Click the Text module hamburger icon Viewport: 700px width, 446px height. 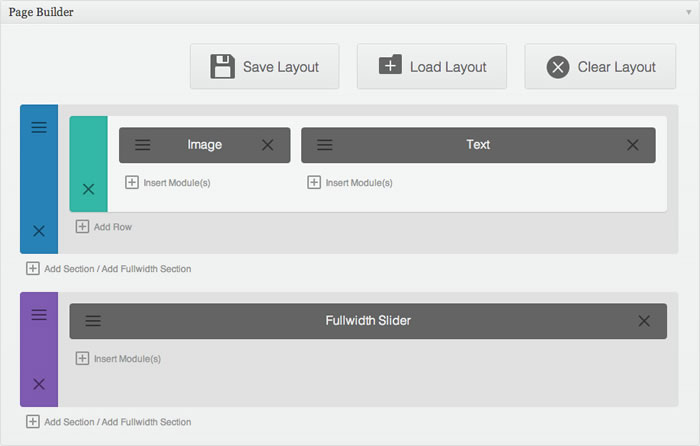[x=325, y=145]
